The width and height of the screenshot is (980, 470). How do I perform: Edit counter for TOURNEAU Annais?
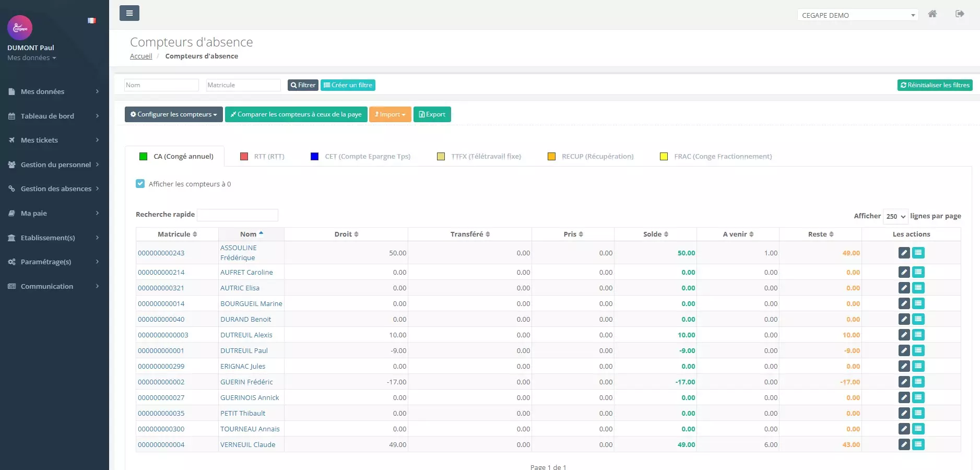pos(904,429)
